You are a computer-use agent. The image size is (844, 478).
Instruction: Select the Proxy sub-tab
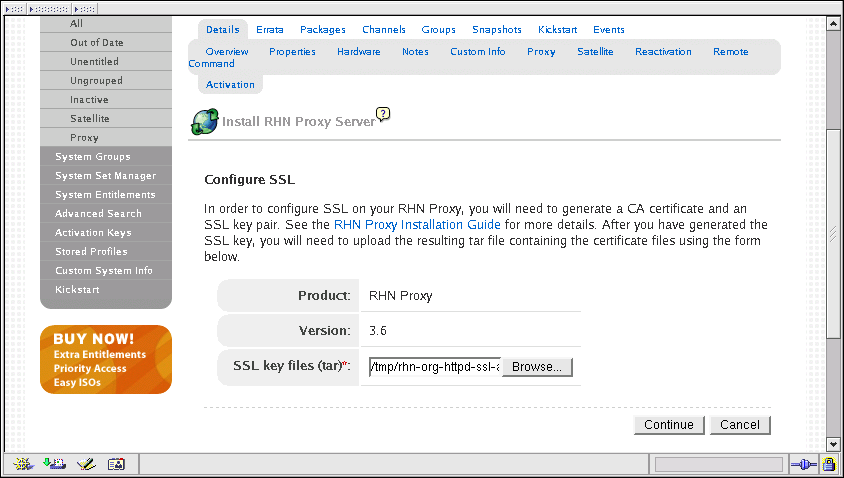541,52
